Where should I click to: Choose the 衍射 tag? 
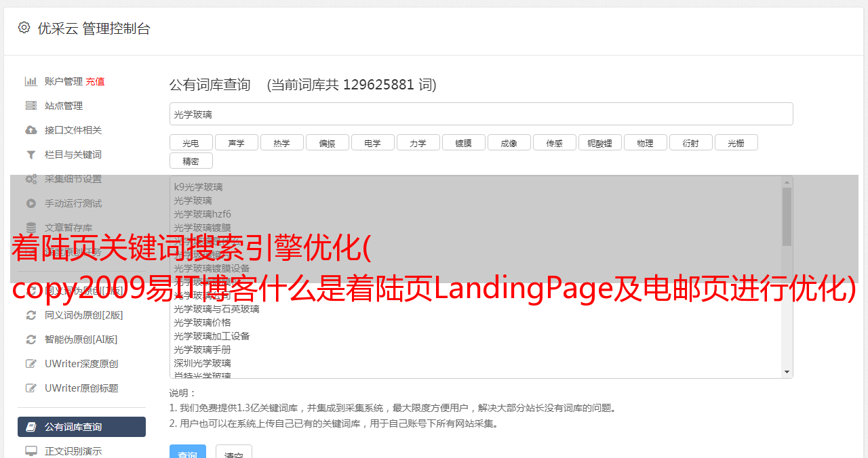[x=691, y=142]
